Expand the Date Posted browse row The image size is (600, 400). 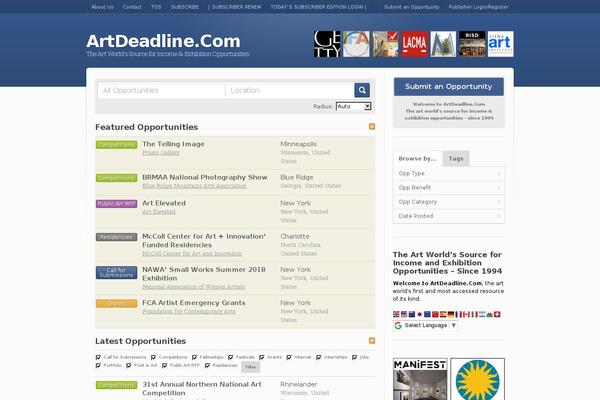[x=448, y=216]
